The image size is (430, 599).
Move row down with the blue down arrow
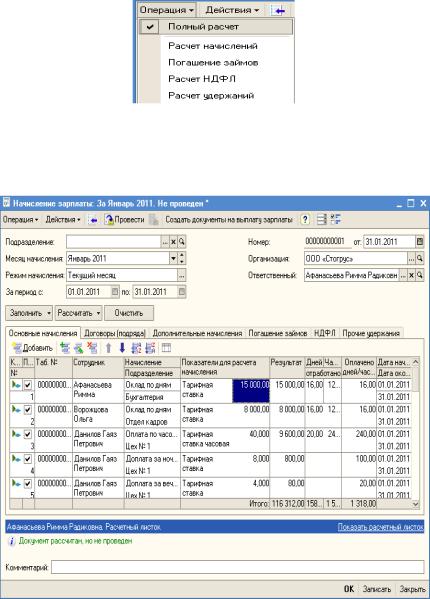pos(122,348)
